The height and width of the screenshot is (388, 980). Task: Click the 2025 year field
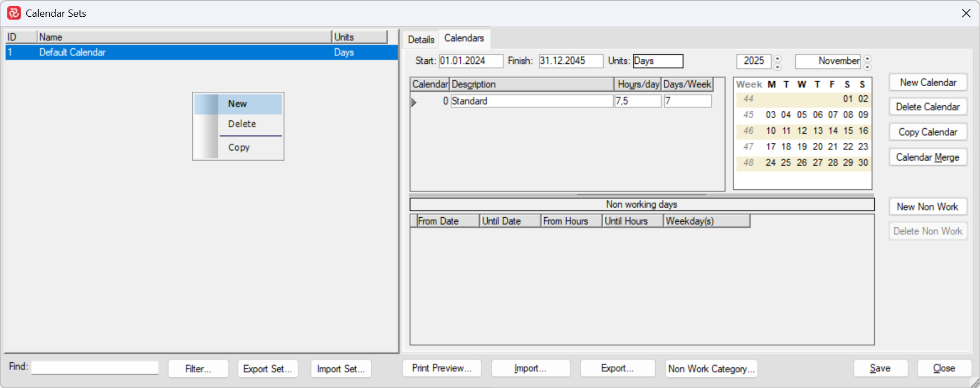[x=754, y=60]
